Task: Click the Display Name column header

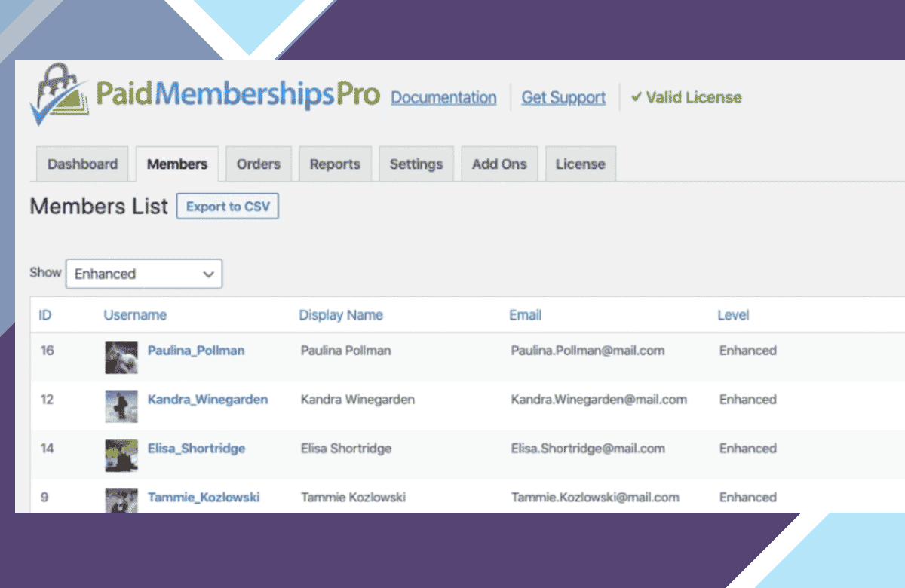Action: click(341, 315)
